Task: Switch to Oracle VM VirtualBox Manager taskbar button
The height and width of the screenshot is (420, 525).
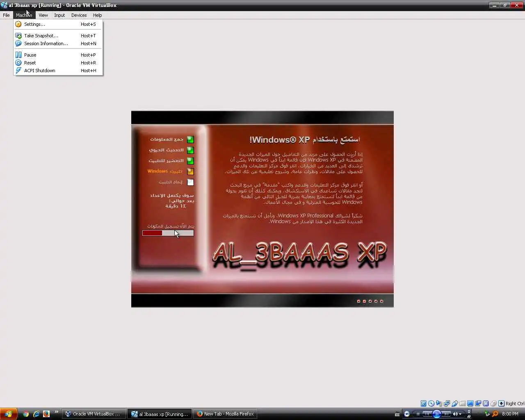Action: tap(94, 414)
